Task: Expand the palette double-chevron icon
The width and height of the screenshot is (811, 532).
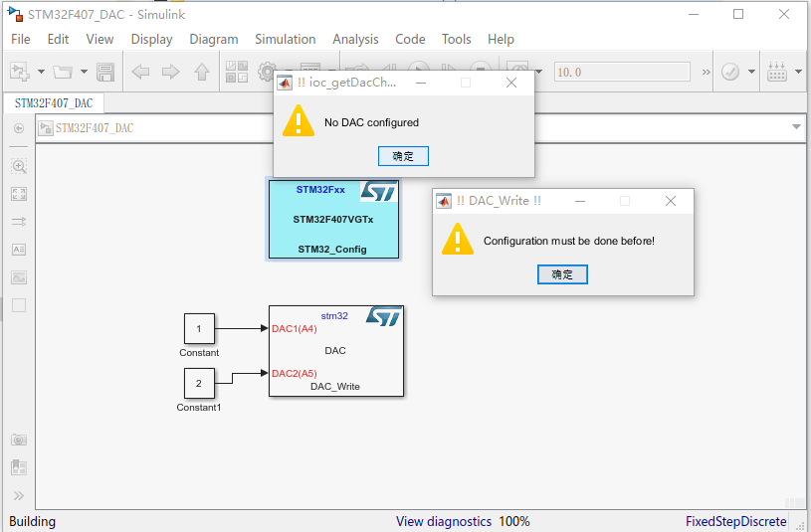Action: pyautogui.click(x=19, y=496)
